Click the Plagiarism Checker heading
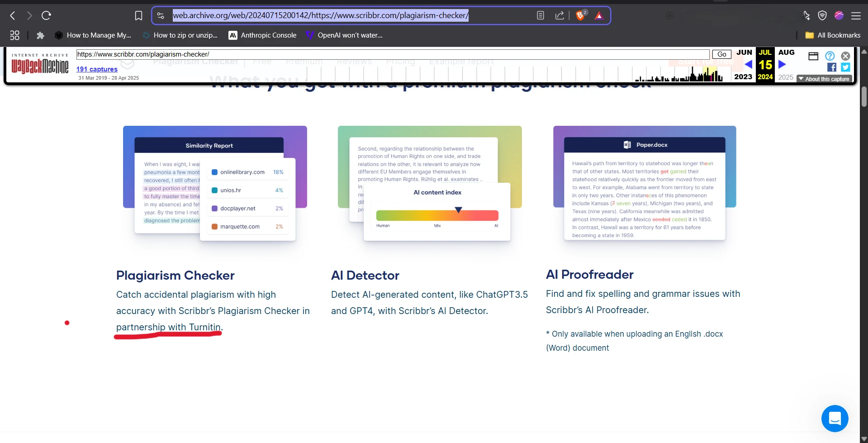This screenshot has width=868, height=443. click(x=175, y=275)
